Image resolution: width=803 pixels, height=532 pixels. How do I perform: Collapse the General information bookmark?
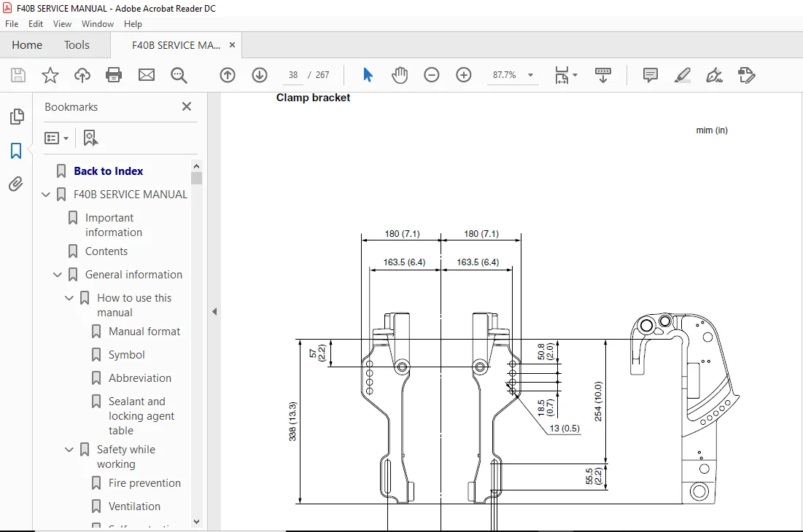click(58, 275)
